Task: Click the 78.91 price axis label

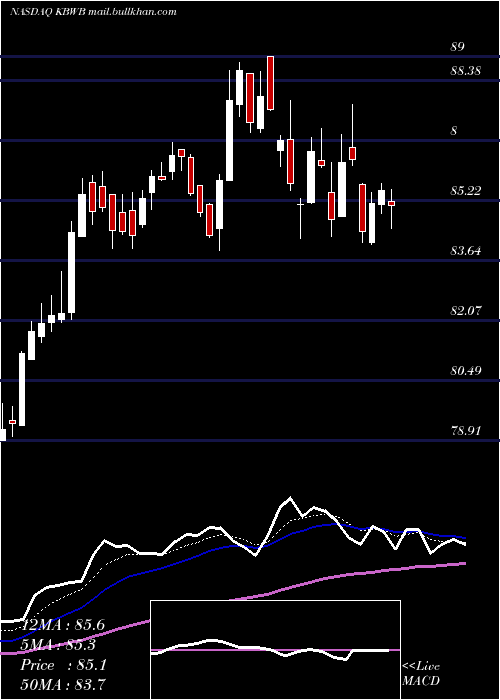Action: point(466,430)
